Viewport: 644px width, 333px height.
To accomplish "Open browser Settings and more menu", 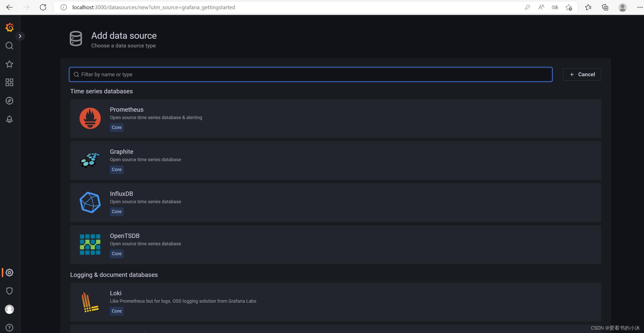I will coord(640,7).
